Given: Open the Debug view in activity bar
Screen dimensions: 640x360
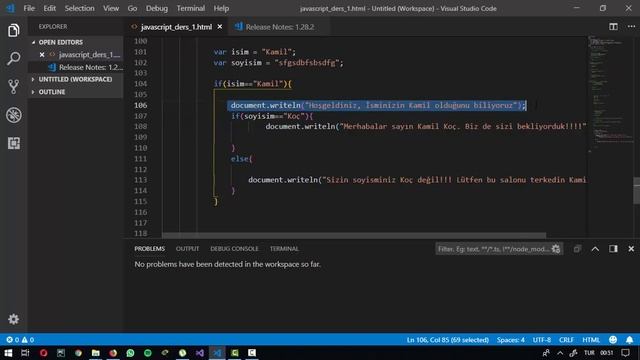Looking at the screenshot, I should 13,115.
